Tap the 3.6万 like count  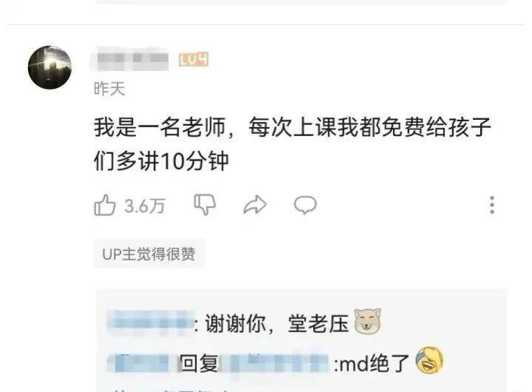point(144,206)
